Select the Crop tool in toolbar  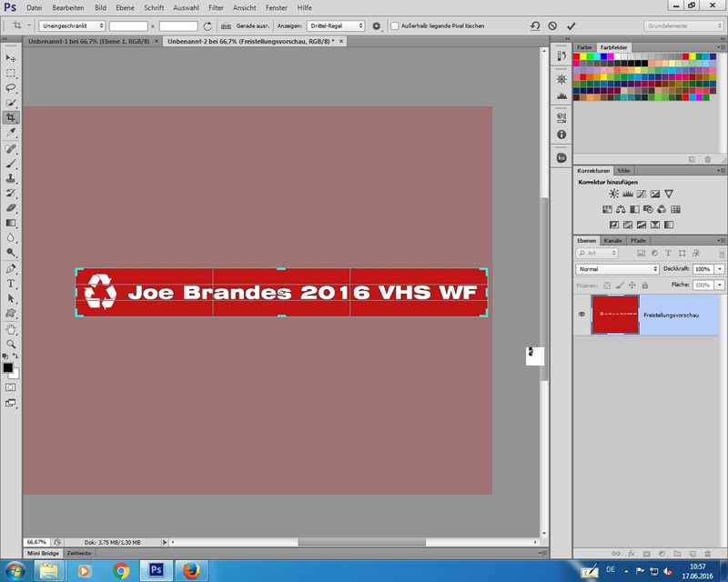click(x=11, y=117)
